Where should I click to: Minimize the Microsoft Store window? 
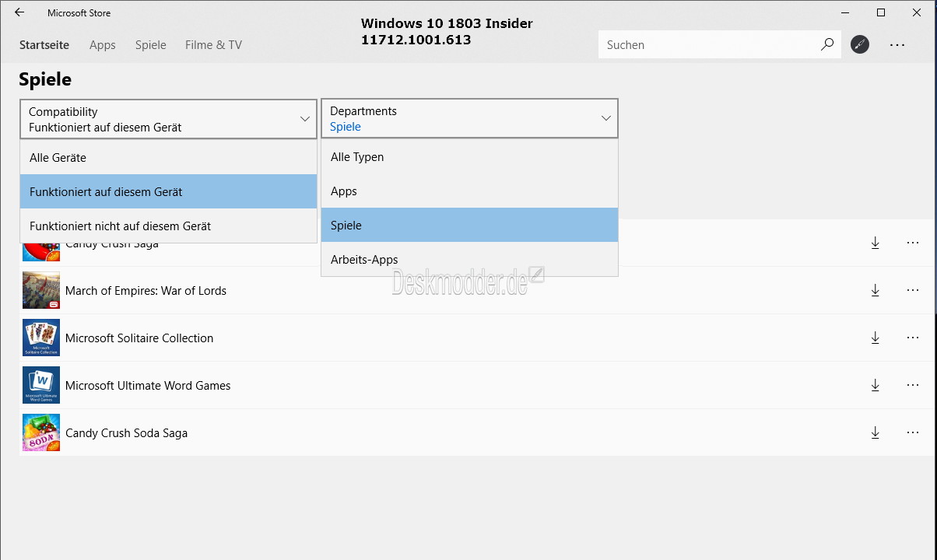click(x=845, y=12)
